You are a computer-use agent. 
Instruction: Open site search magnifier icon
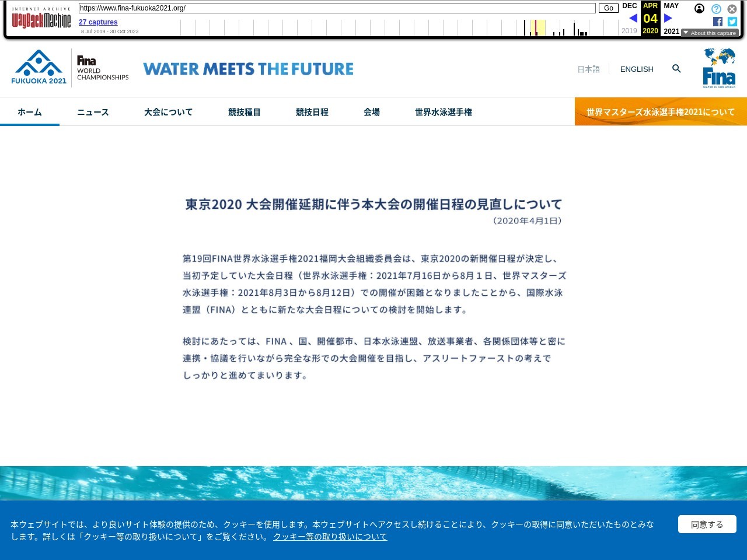676,69
